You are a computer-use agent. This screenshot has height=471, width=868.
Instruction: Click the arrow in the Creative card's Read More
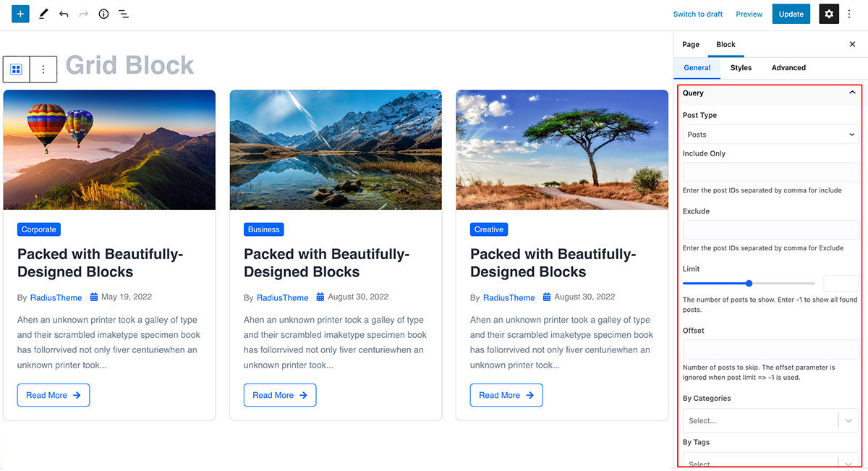[x=529, y=395]
